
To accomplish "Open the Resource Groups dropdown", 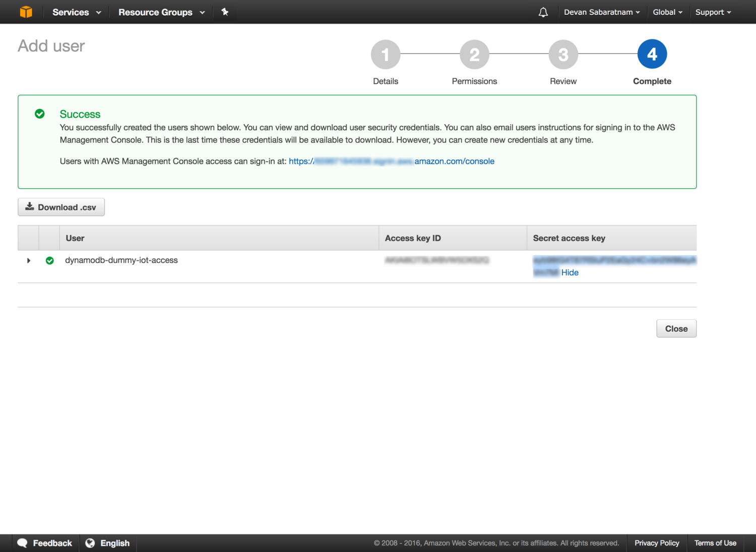I will (162, 12).
